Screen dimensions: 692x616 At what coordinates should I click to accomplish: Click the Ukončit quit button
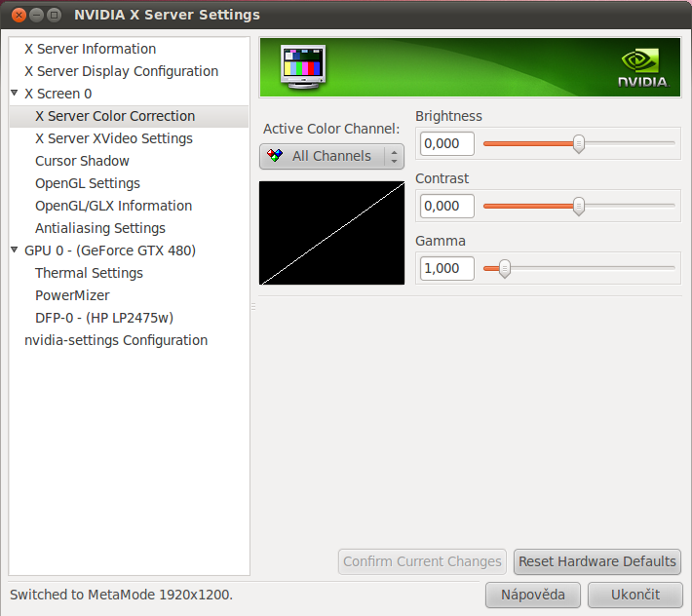click(x=635, y=595)
